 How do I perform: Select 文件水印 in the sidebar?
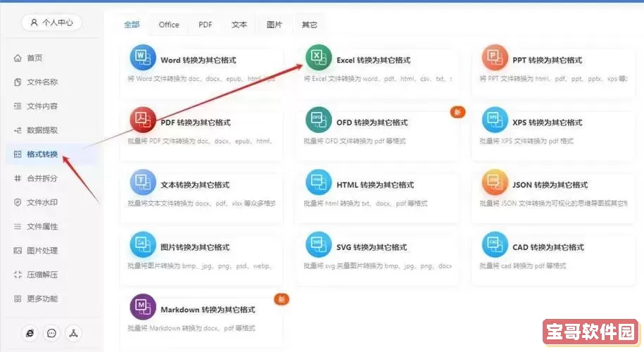(x=42, y=203)
